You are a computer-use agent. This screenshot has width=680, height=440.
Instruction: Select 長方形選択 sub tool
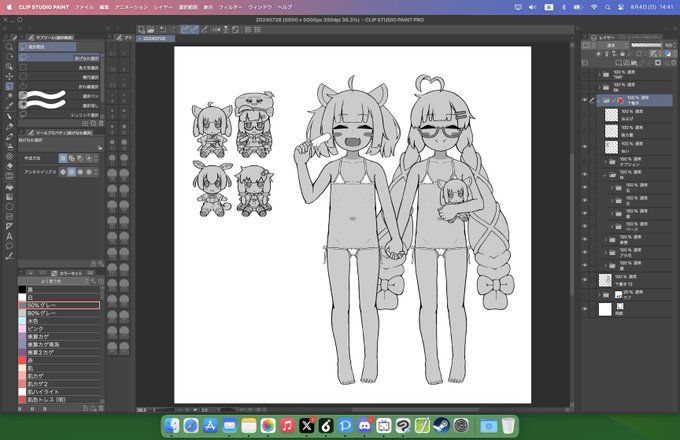tap(61, 68)
